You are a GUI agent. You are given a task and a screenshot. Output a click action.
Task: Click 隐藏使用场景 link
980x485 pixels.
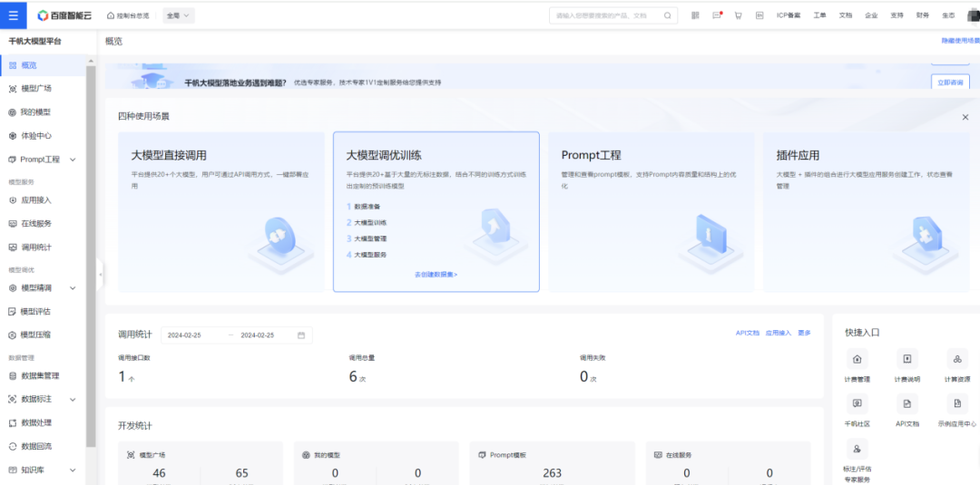(x=961, y=41)
